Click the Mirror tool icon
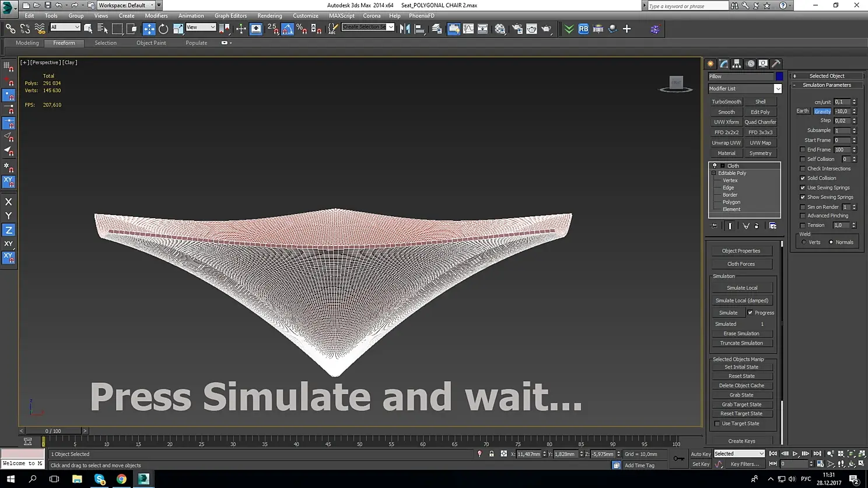 tap(405, 29)
